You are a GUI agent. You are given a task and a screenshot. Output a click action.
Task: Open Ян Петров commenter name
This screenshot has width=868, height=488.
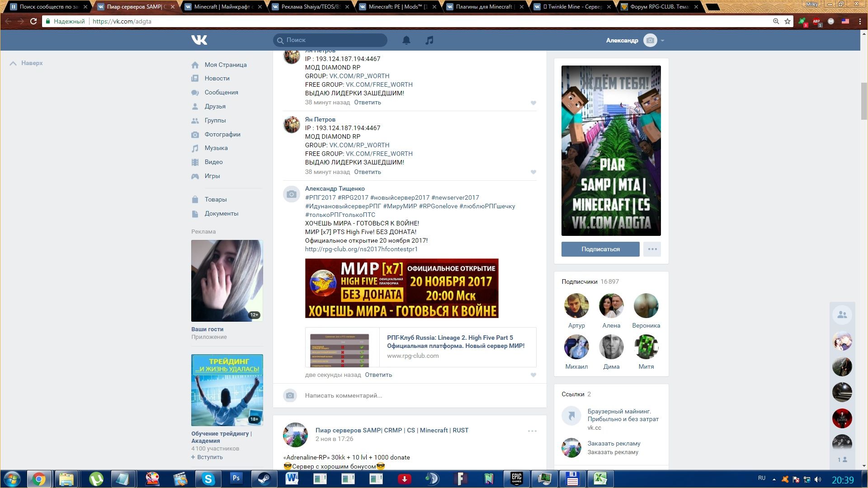coord(320,119)
